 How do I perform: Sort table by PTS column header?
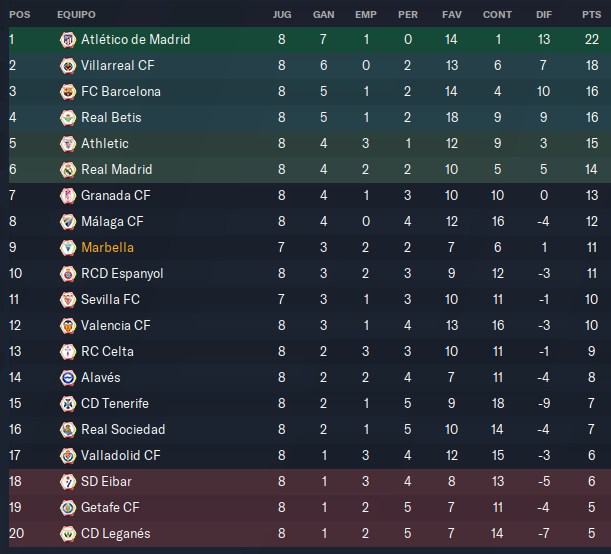pos(592,15)
